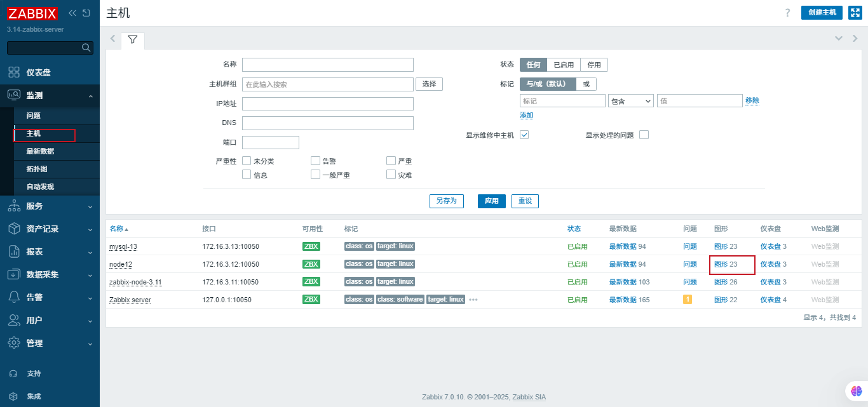868x407 pixels.
Task: Click the sidebar search magnifier icon
Action: (x=86, y=48)
